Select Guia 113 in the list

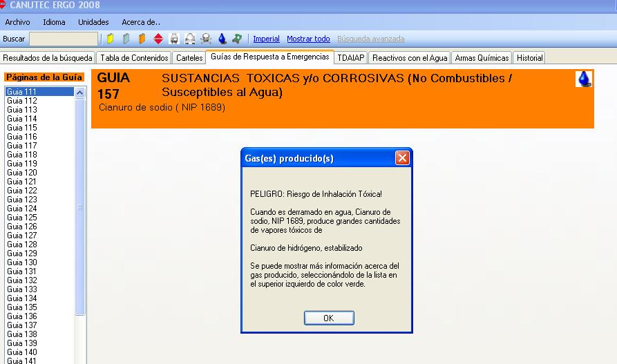(39, 110)
